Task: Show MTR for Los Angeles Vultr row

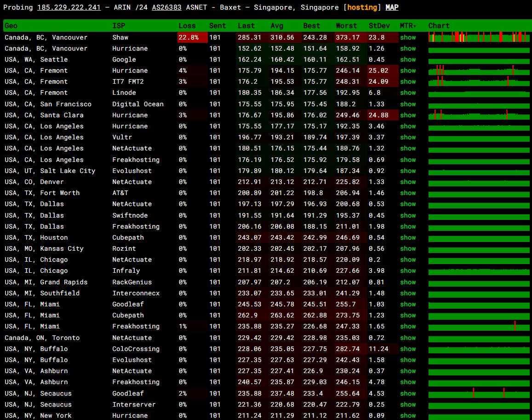Action: click(x=408, y=137)
